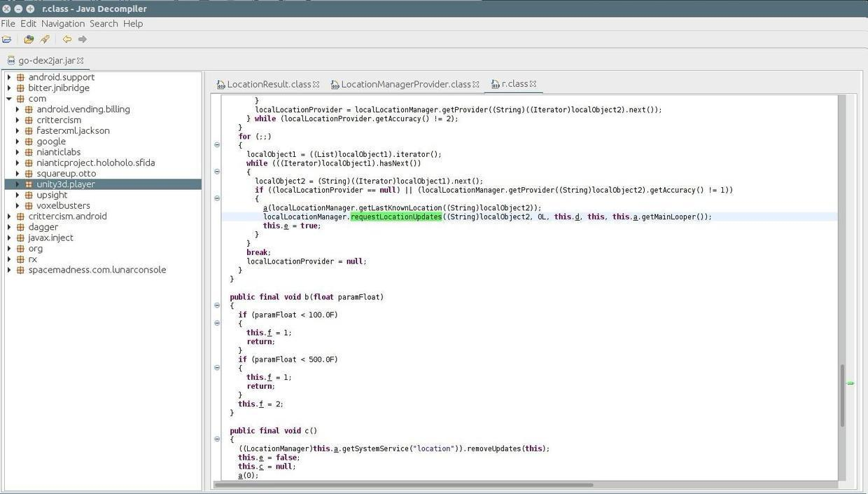
Task: Select the dagger tree item
Action: tap(43, 227)
